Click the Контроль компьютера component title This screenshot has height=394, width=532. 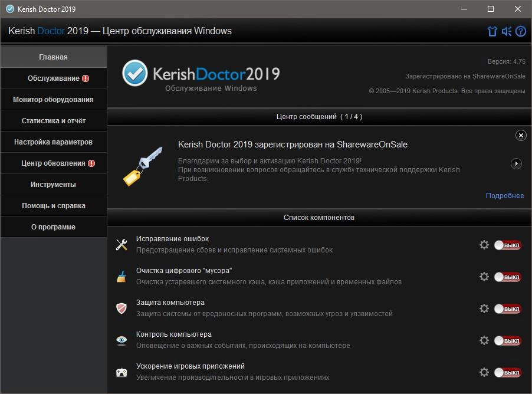pyautogui.click(x=174, y=334)
